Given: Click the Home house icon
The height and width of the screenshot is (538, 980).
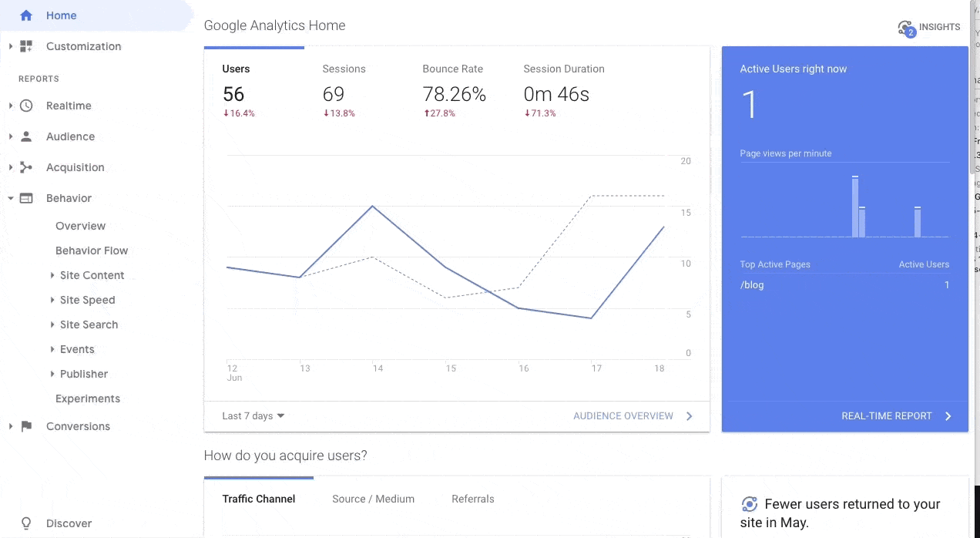Looking at the screenshot, I should (26, 15).
